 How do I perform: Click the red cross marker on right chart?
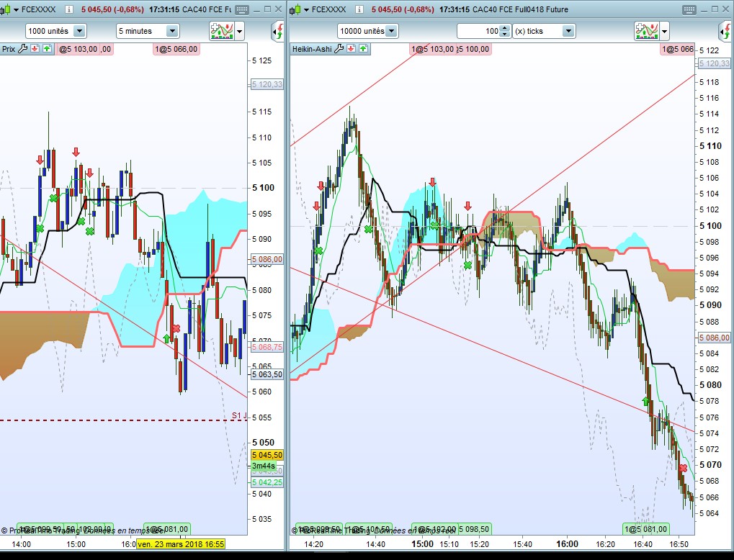[x=683, y=468]
